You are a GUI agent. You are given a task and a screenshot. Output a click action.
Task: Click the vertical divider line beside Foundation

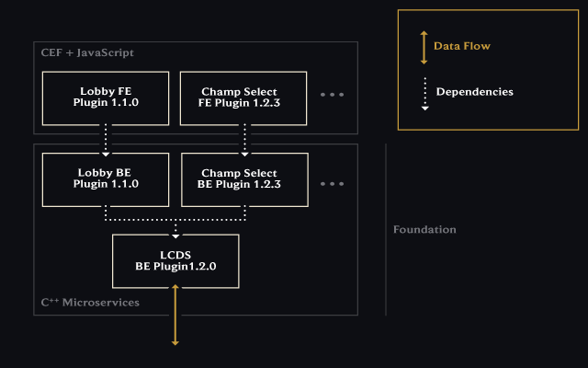(386, 229)
